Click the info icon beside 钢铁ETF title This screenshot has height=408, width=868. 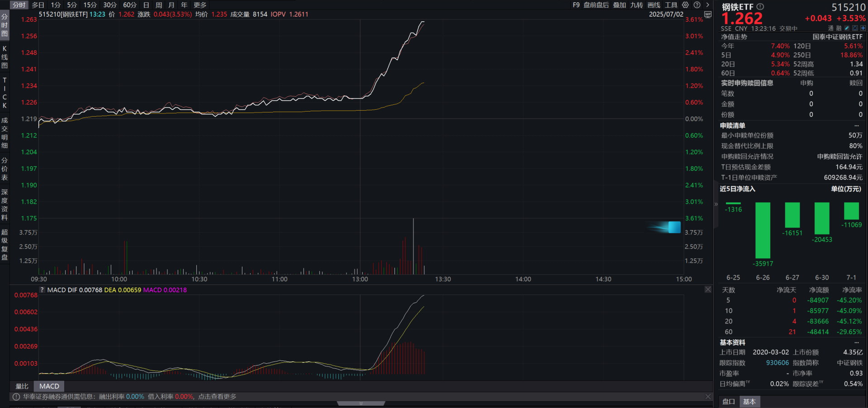click(760, 7)
